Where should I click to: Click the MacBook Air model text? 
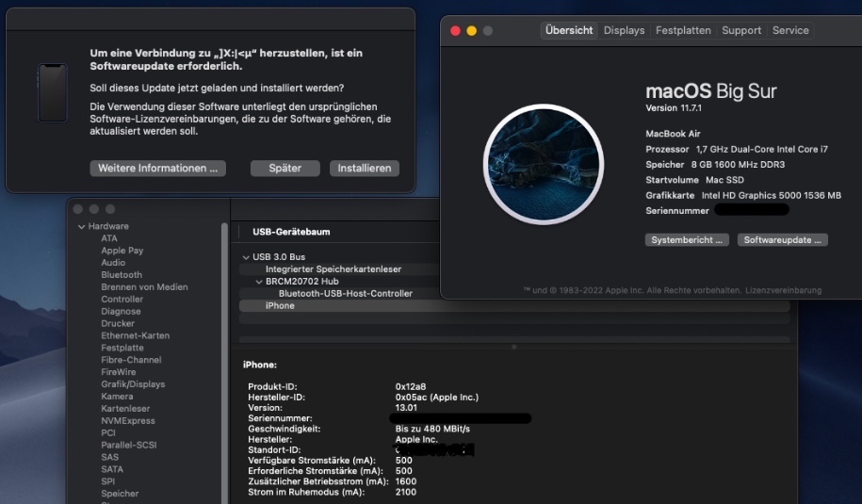(x=673, y=134)
